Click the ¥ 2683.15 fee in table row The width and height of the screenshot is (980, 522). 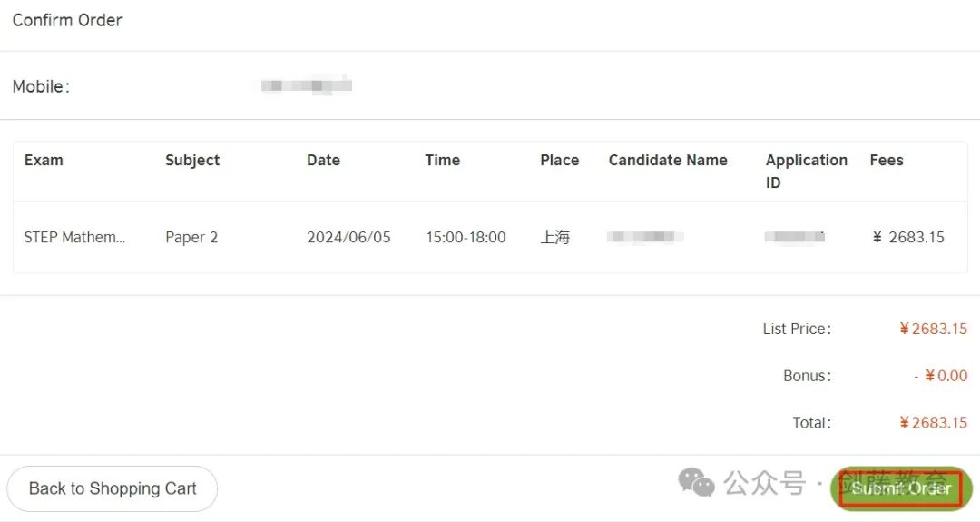[908, 238]
